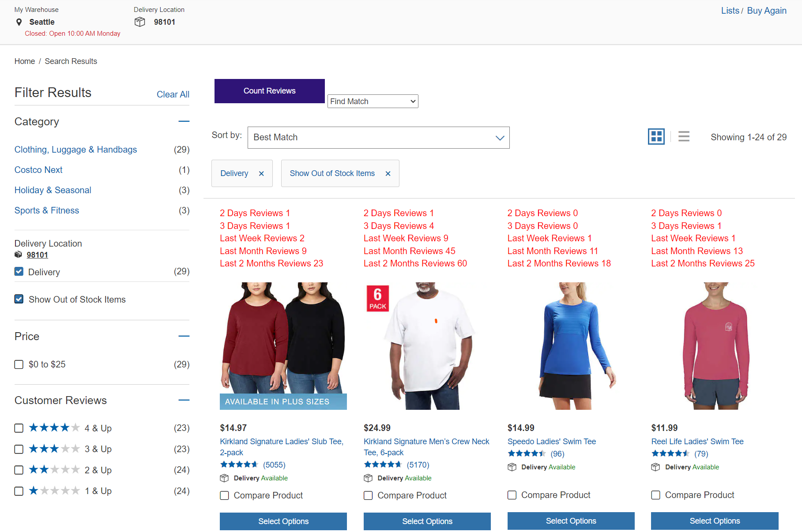Tick Compare Product for Speedo Swim Tee
The image size is (802, 532).
coord(512,495)
